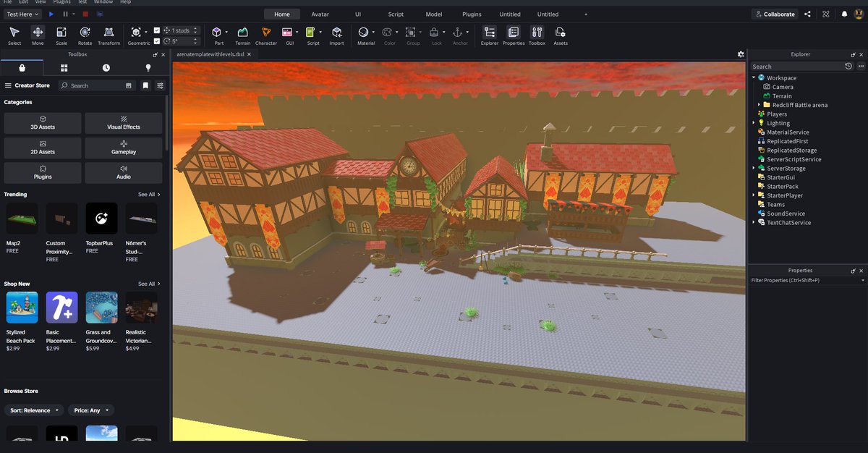Activate the Select tool
Screen dimensions: 868x453
point(14,35)
